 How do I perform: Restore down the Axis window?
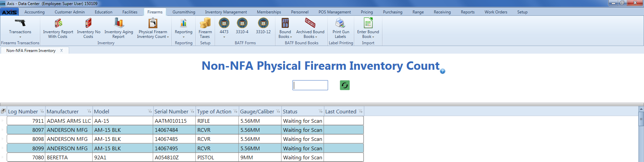[622, 3]
